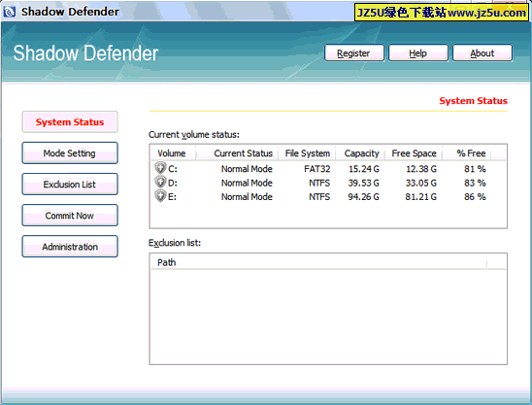Open the System Status page
Viewport: 532px width, 405px height.
[70, 121]
